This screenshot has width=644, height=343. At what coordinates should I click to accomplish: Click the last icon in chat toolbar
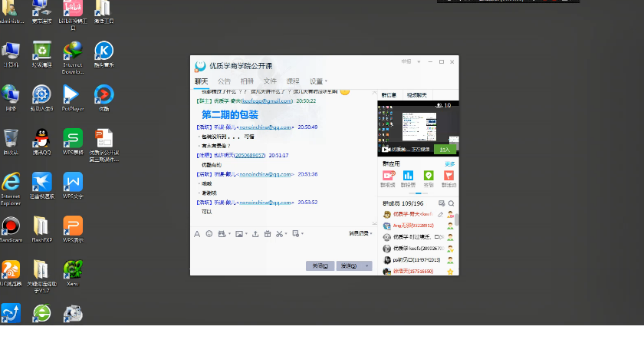[295, 233]
